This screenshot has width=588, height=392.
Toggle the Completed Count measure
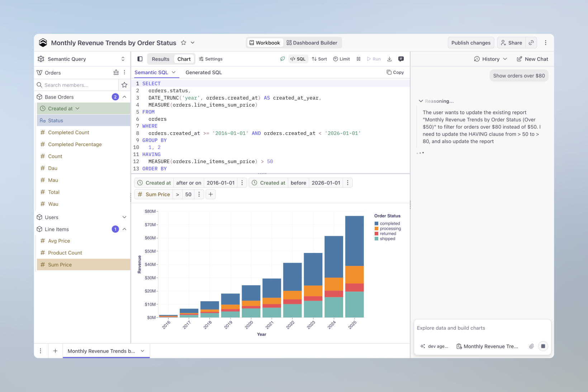pos(83,132)
